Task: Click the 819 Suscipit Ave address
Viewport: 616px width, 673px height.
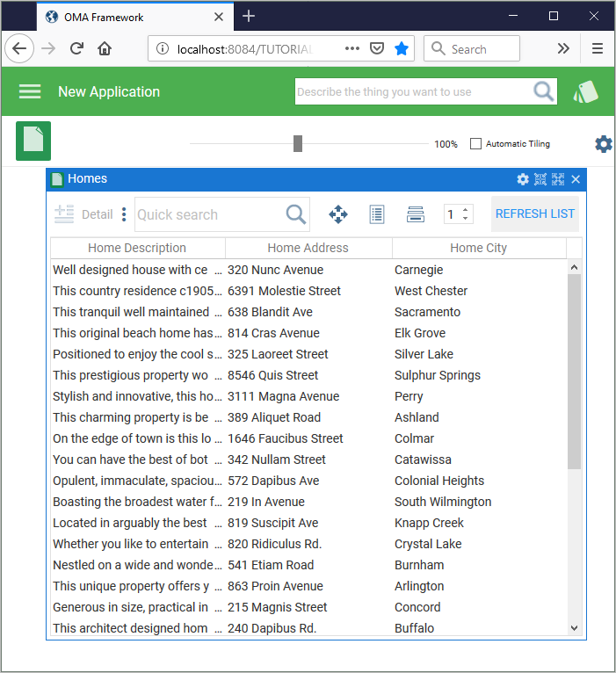Action: (x=273, y=523)
